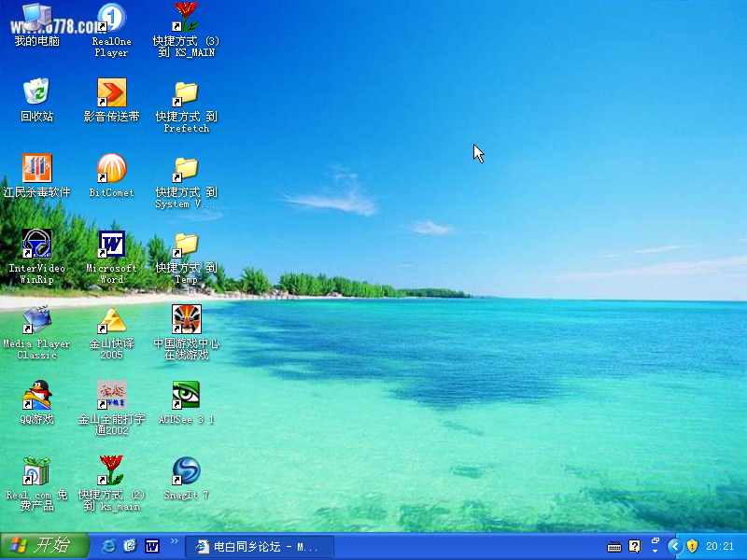Click the Media Player Classic icon
The width and height of the screenshot is (747, 560).
[x=36, y=320]
